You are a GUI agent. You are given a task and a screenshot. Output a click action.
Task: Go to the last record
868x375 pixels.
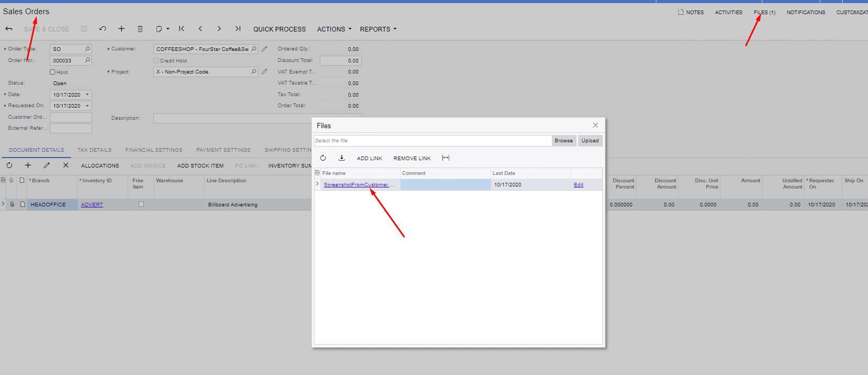click(238, 29)
